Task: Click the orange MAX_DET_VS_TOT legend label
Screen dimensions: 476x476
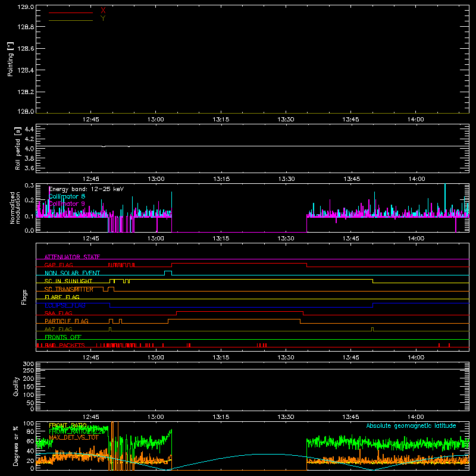Action: tap(74, 437)
